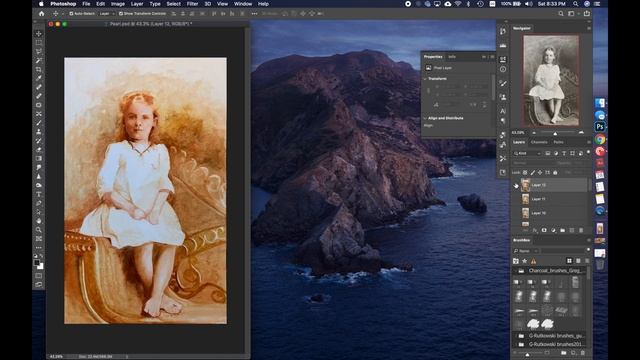Select the Rectangular Marquee tool
This screenshot has height=360, width=640.
[39, 42]
